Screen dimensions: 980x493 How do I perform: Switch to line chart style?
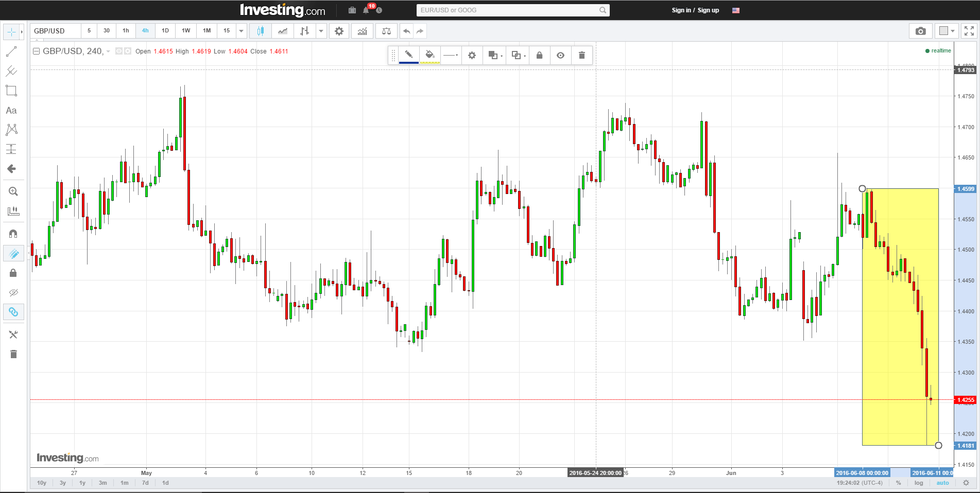pyautogui.click(x=283, y=31)
